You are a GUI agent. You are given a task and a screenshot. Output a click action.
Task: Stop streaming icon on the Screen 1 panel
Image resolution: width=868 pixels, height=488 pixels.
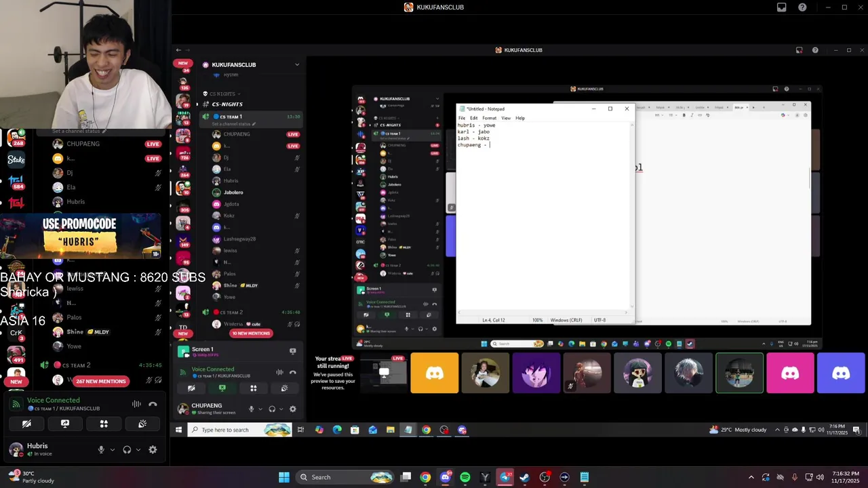pos(293,351)
